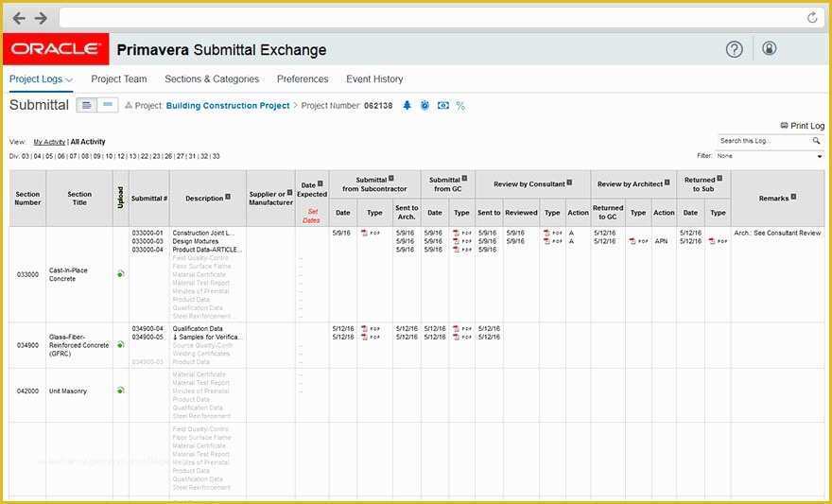Click section number 042000
The image size is (832, 504).
click(x=27, y=391)
